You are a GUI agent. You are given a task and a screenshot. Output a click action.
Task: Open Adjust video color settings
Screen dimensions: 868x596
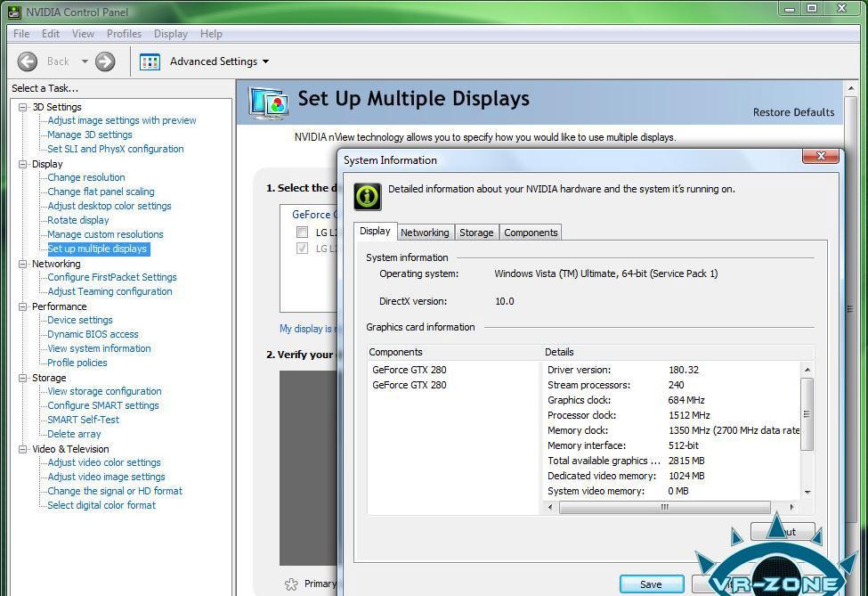(104, 462)
